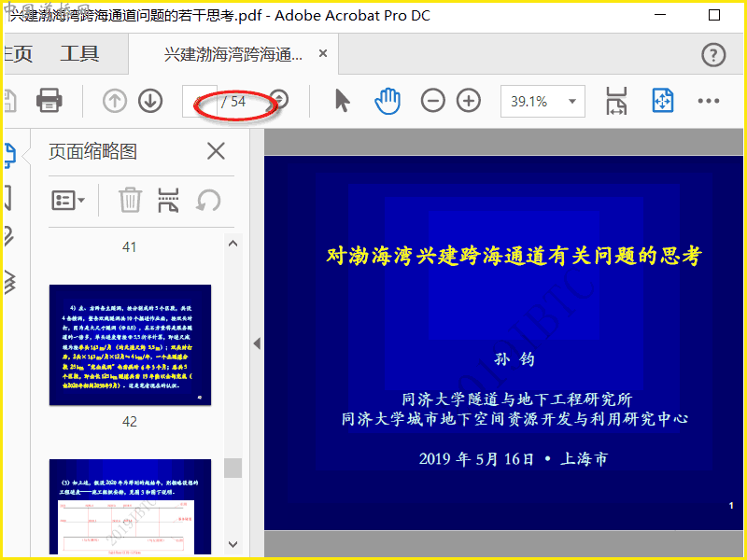The height and width of the screenshot is (560, 747).
Task: Click the thumbnail panel print pages icon
Action: pos(168,200)
